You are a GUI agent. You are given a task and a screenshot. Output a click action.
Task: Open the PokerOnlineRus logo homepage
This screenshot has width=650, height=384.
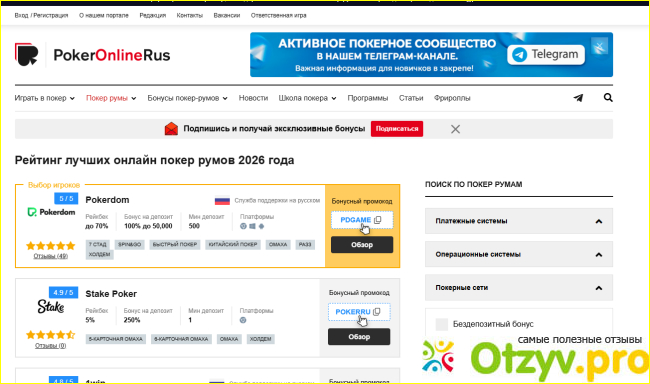92,55
